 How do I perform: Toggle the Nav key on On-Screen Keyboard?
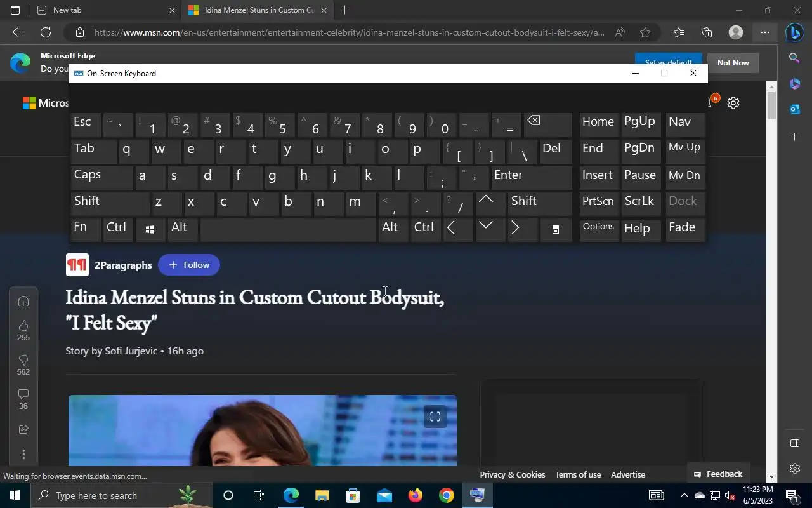coord(685,124)
